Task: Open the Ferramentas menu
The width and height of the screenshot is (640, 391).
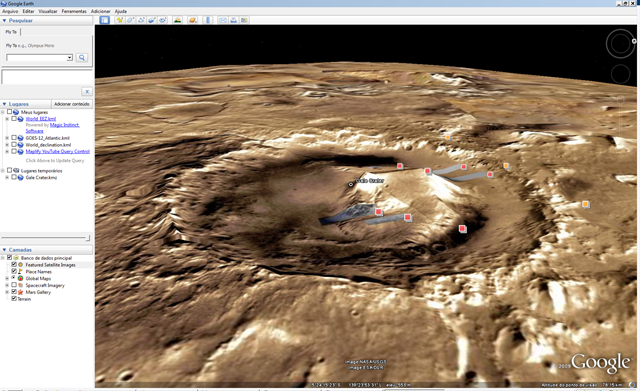Action: (74, 11)
